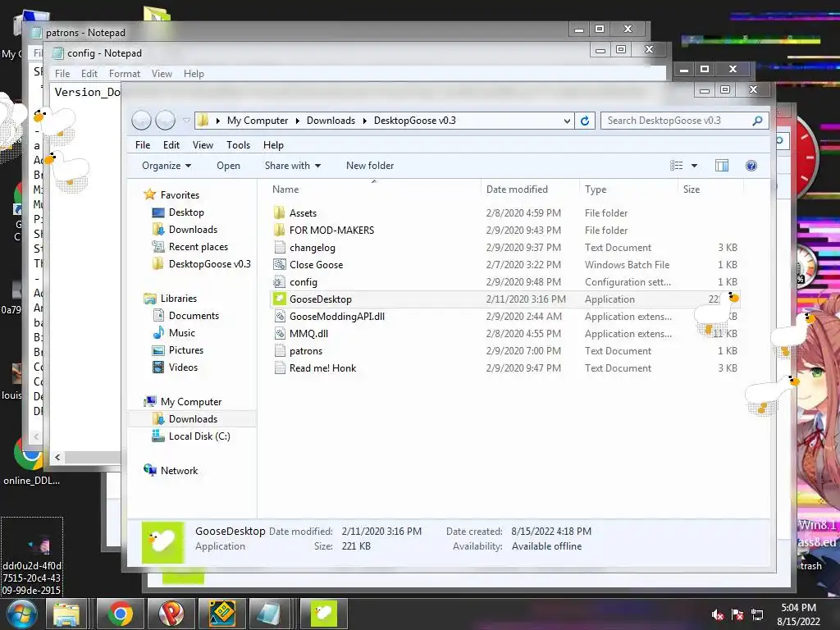Expand the address bar history dropdown
This screenshot has width=840, height=630.
(567, 121)
